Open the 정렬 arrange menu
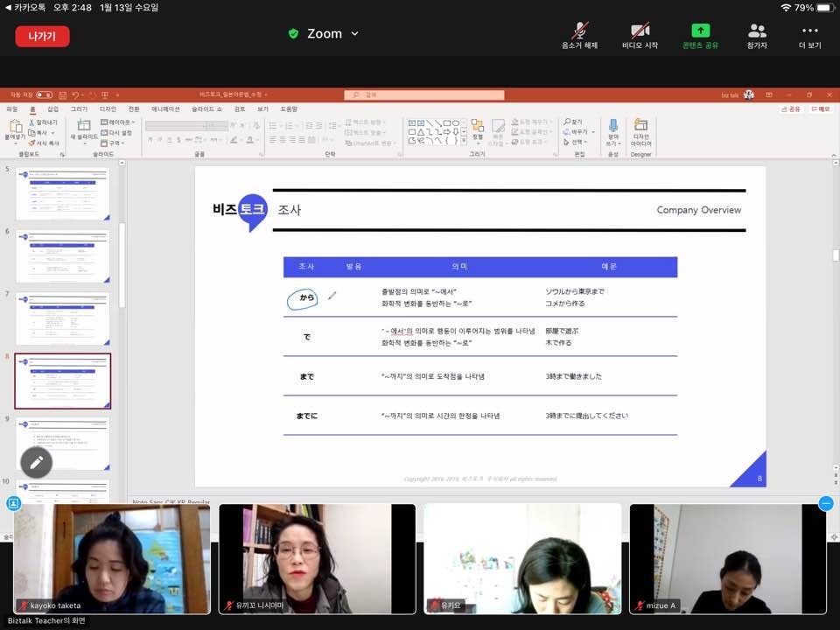 coord(478,130)
